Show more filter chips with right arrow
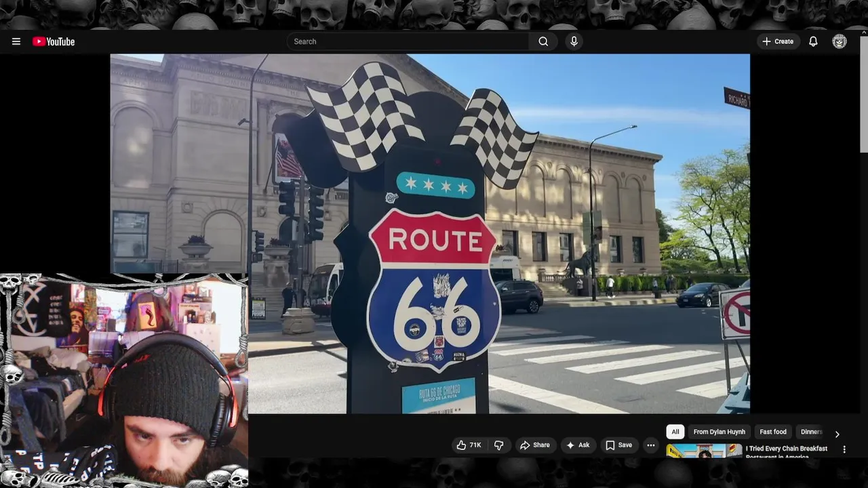The image size is (868, 488). pos(837,434)
